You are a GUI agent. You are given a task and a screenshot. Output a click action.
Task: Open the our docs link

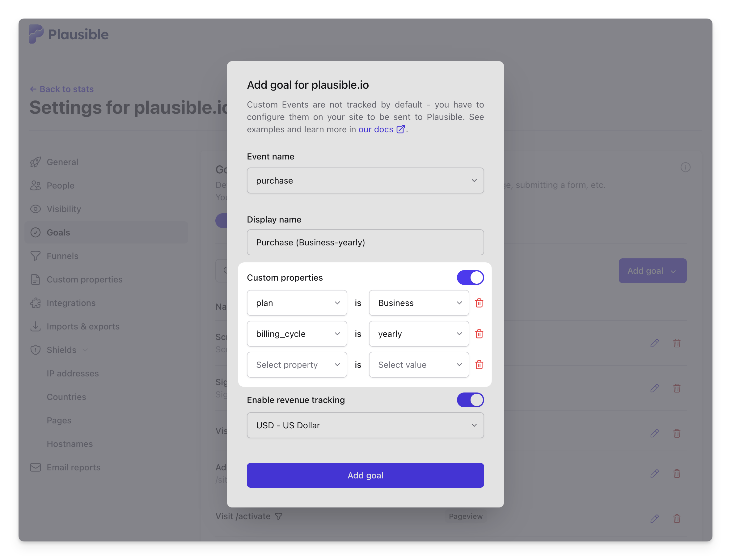375,129
